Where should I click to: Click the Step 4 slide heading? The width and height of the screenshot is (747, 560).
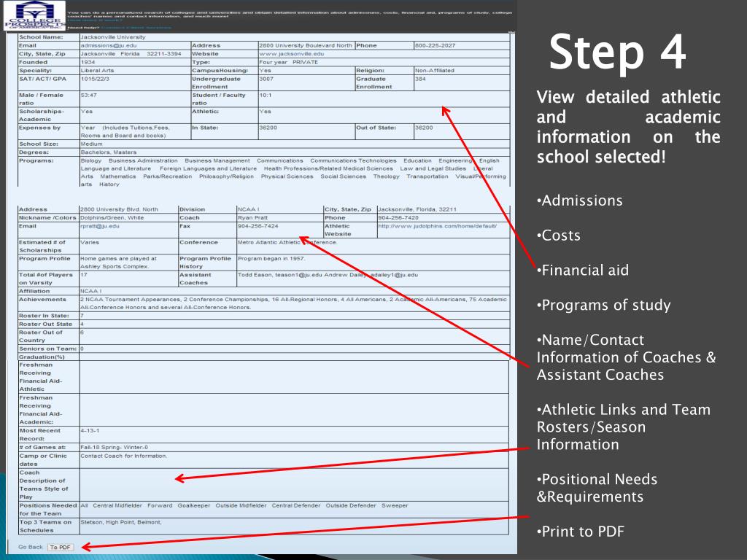point(617,52)
